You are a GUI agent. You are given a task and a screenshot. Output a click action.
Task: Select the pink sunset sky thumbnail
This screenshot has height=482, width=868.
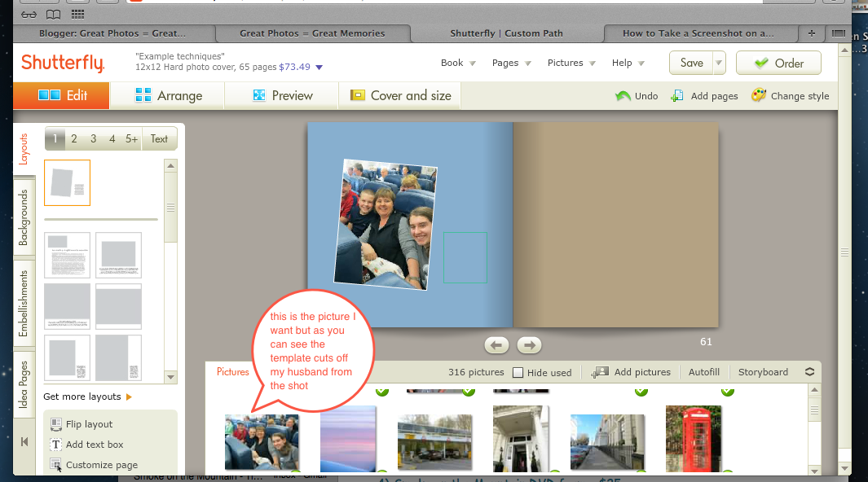tap(348, 439)
